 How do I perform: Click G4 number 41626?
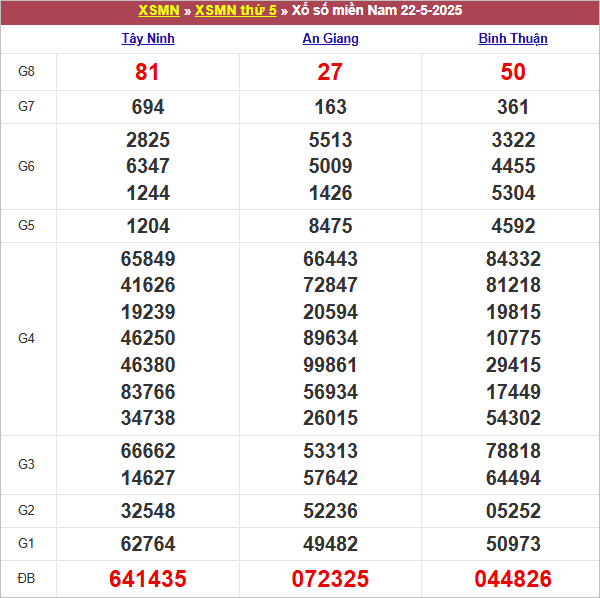[148, 285]
